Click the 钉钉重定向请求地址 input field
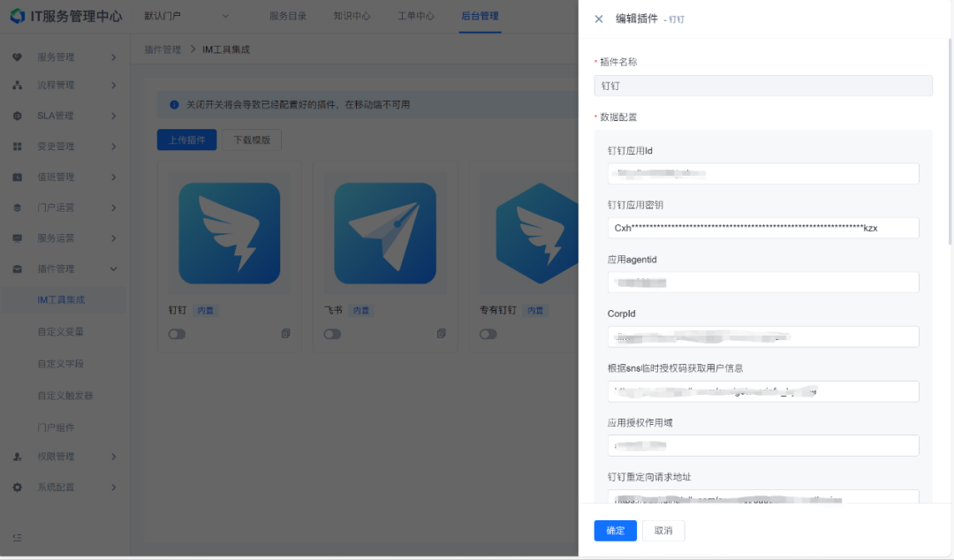This screenshot has width=954, height=560. tap(763, 496)
